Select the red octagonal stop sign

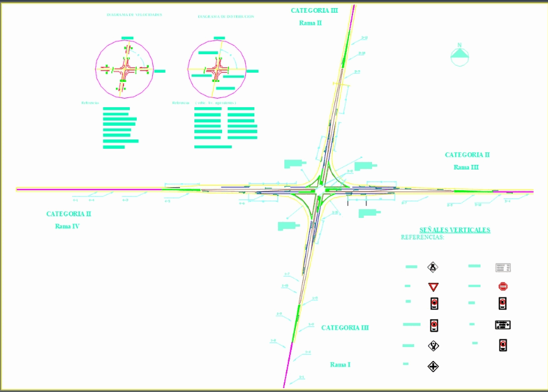point(503,287)
